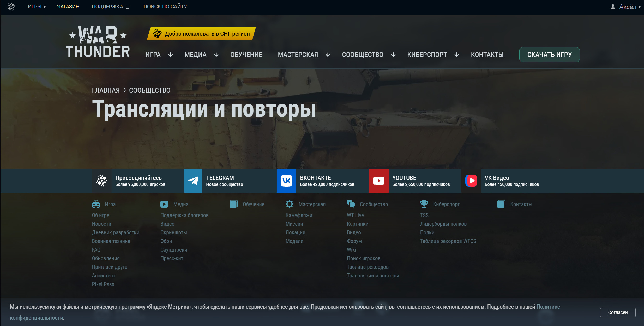Click the Gaijin logo icon in top bar
644x326 pixels.
(x=11, y=7)
